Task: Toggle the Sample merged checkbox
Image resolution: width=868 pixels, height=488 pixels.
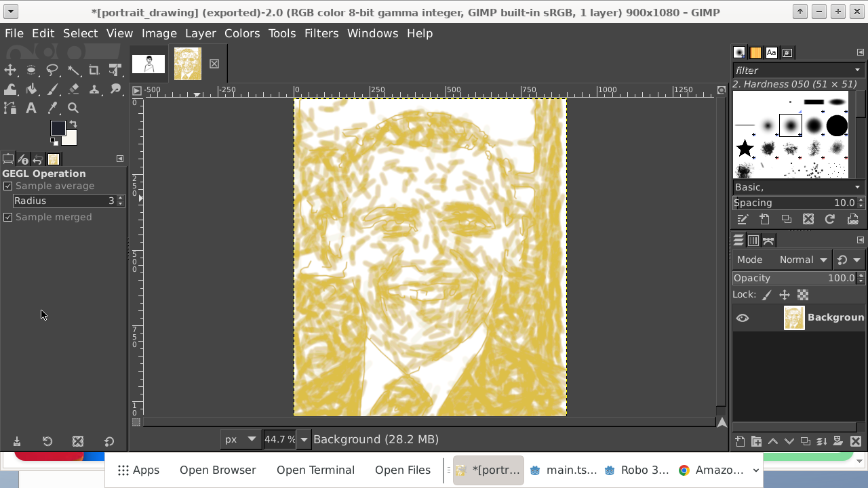Action: (8, 217)
